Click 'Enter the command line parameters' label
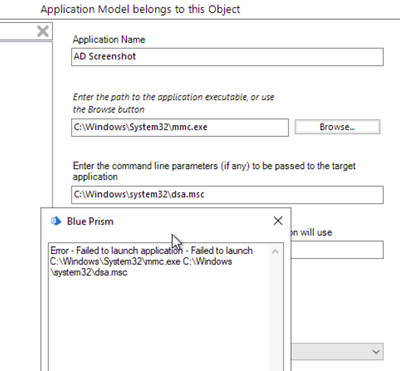400x371 pixels. (214, 171)
